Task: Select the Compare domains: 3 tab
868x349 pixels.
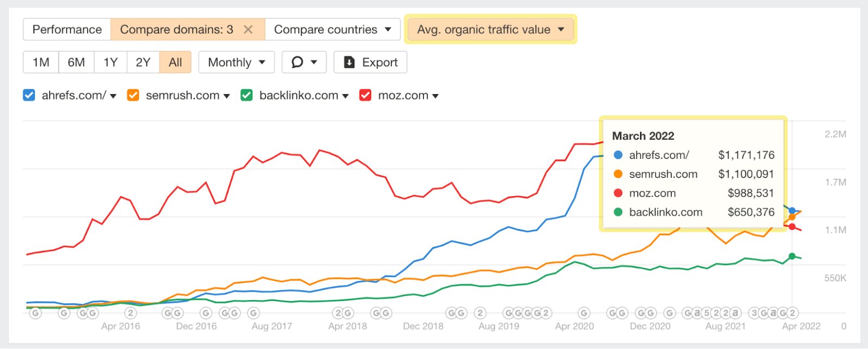Action: [x=176, y=29]
